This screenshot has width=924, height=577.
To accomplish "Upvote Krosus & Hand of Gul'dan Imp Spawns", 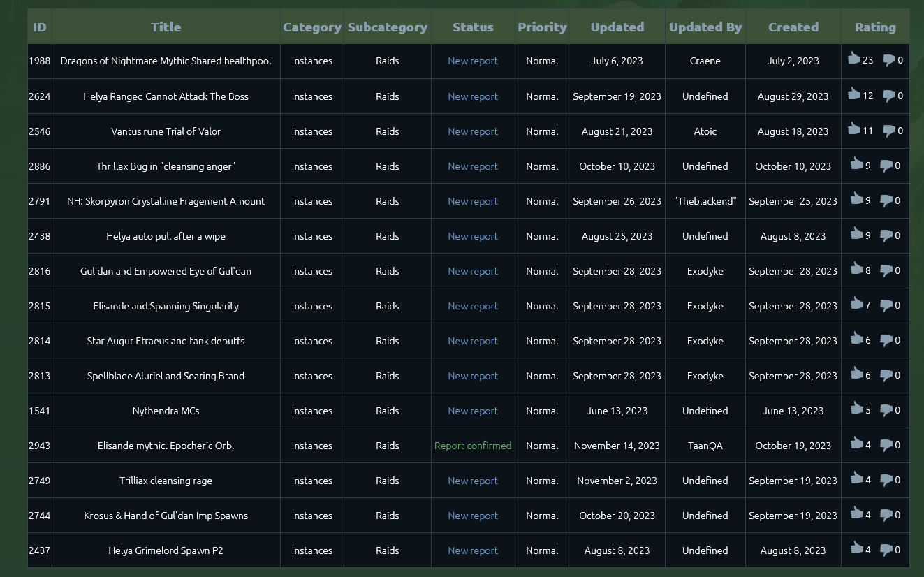I will (856, 513).
